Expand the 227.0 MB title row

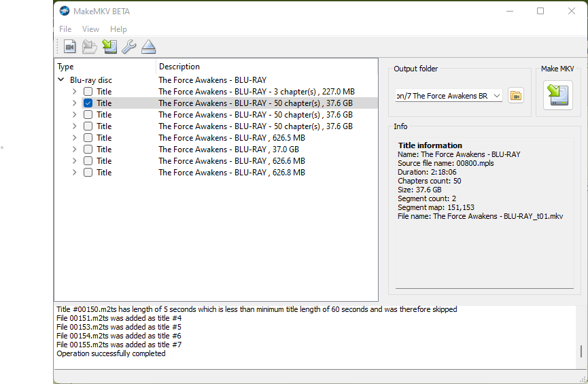74,92
